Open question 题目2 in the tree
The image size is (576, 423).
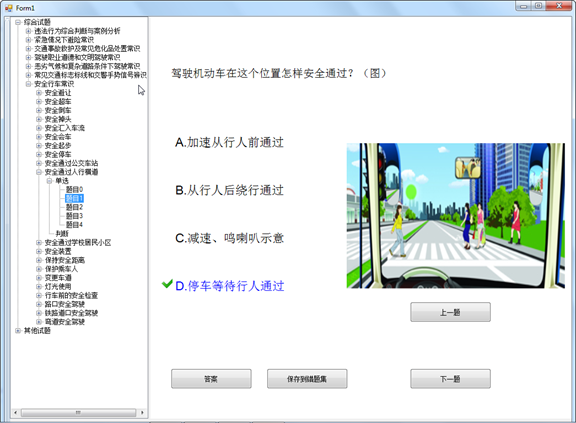(x=74, y=207)
